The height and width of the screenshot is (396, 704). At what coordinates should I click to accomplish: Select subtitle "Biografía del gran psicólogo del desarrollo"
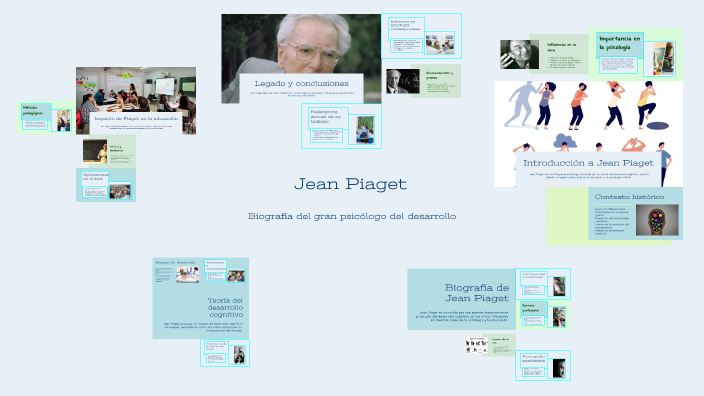(x=352, y=216)
